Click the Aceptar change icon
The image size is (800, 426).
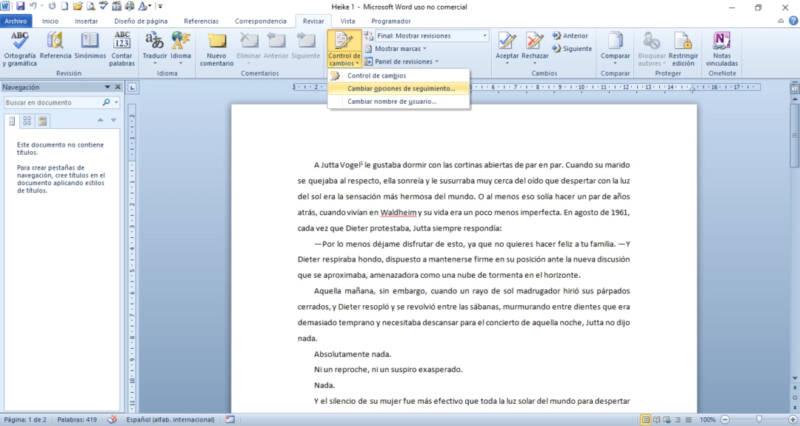[x=507, y=46]
